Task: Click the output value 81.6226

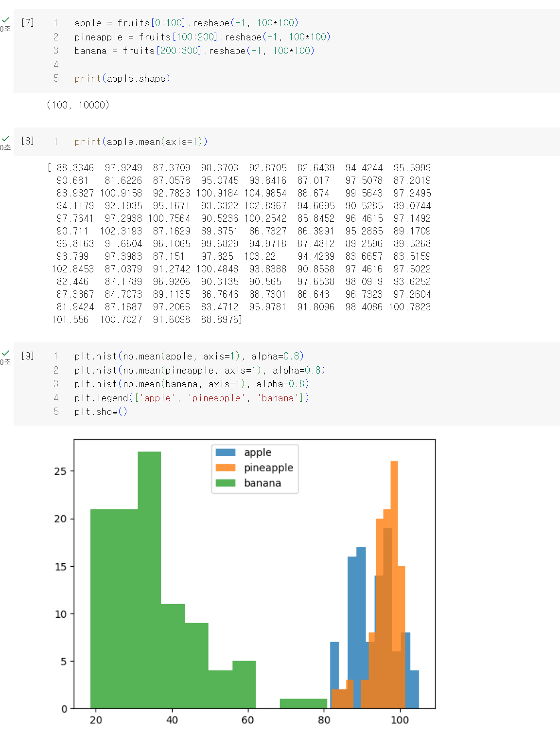Action: coord(123,180)
